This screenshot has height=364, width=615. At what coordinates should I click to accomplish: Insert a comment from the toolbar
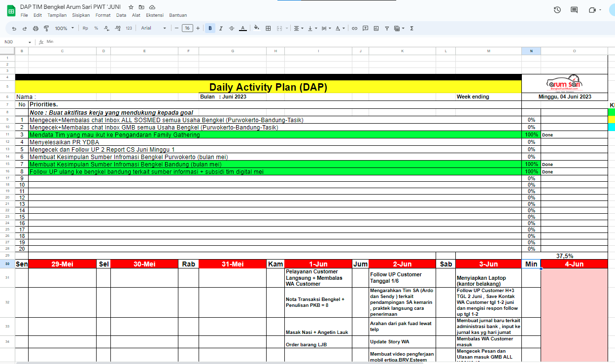click(x=365, y=29)
